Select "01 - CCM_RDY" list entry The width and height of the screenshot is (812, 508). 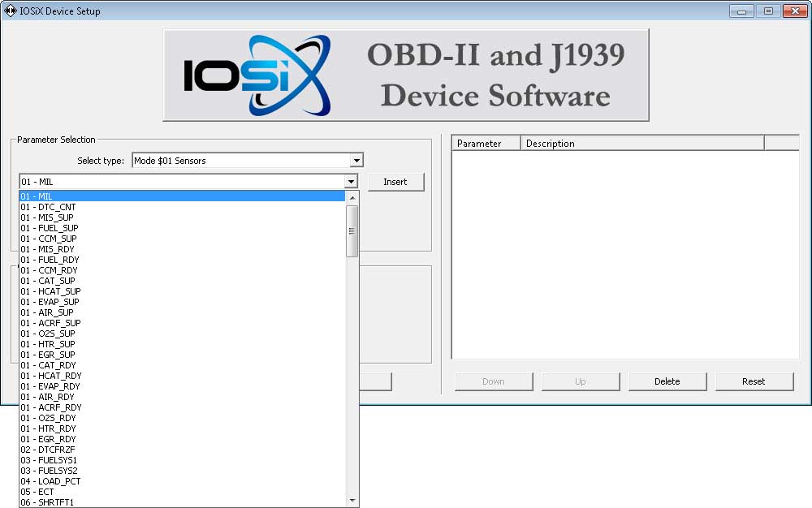pyautogui.click(x=182, y=270)
